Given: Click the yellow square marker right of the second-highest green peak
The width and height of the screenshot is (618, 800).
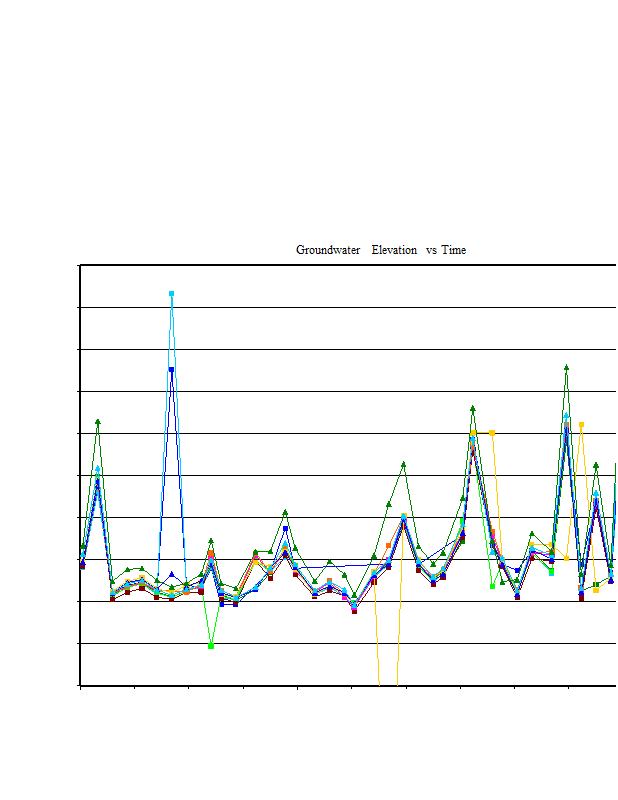Looking at the screenshot, I should pyautogui.click(x=493, y=432).
